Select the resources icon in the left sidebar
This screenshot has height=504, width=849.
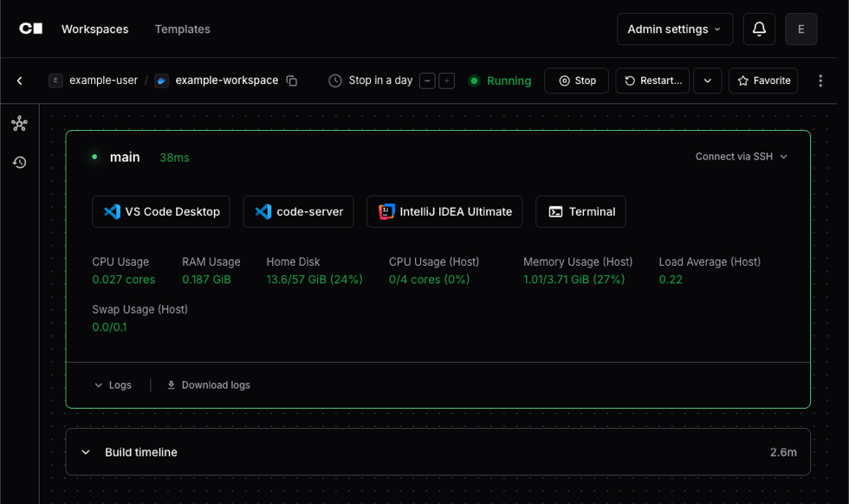[x=19, y=124]
